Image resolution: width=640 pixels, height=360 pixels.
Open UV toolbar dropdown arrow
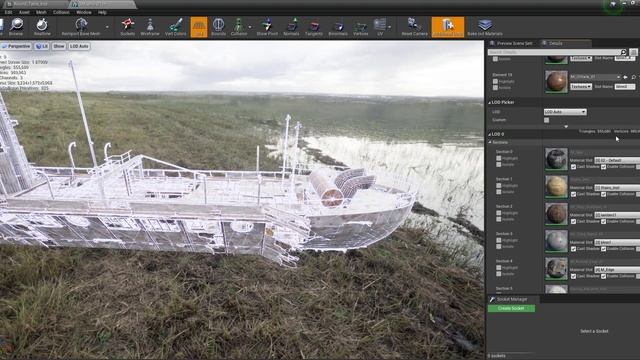pos(389,27)
